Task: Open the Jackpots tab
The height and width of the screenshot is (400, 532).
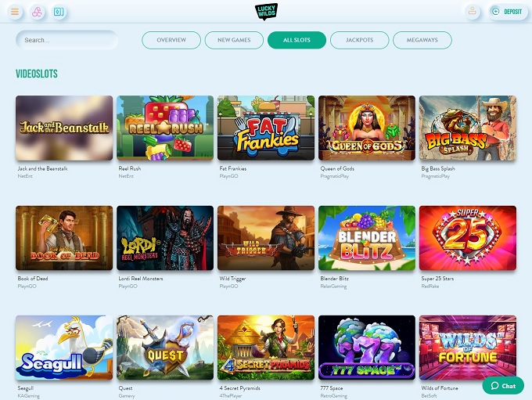Action: click(360, 40)
